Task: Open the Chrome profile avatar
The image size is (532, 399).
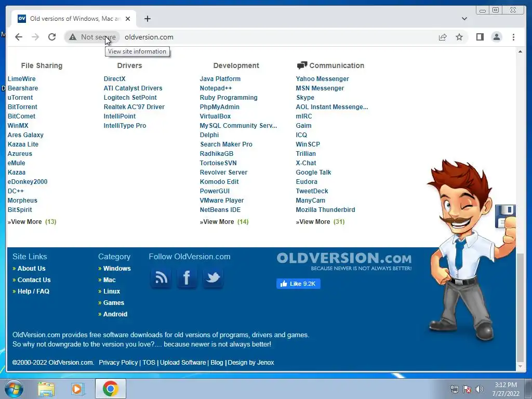Action: pos(496,37)
